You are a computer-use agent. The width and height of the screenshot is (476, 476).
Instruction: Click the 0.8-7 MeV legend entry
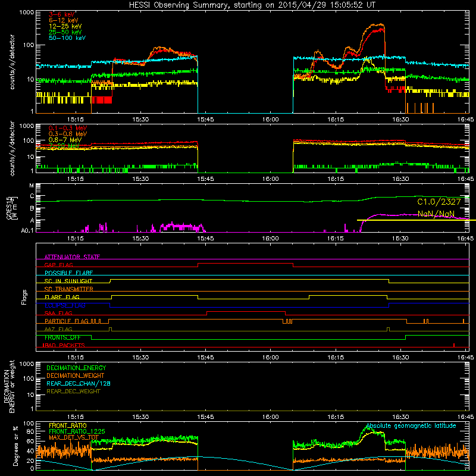coord(65,140)
